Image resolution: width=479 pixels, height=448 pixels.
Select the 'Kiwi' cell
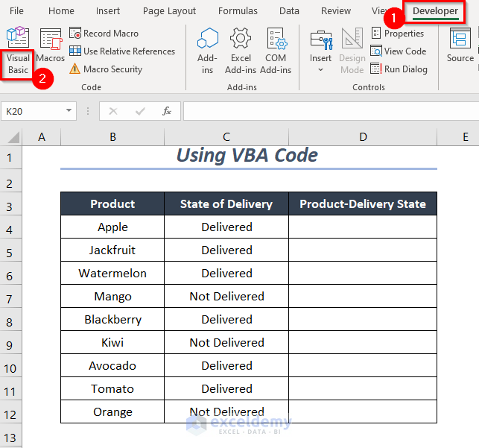coord(112,342)
